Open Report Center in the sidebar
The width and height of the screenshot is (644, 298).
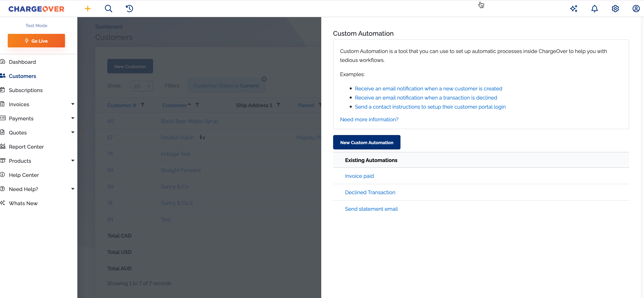26,147
